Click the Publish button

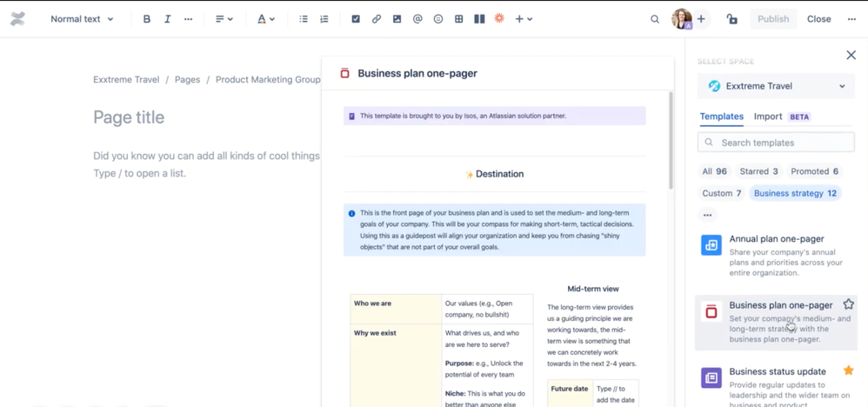point(773,19)
